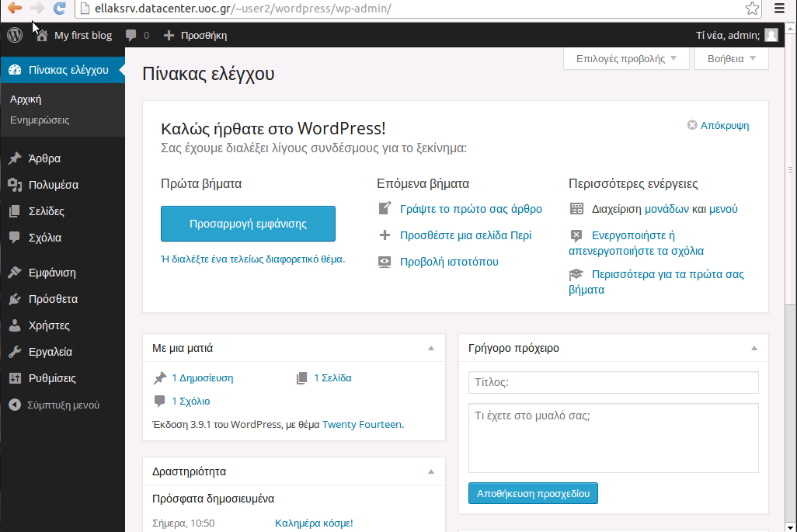Click the dismiss X icon beside Απόκρυψη

click(692, 125)
